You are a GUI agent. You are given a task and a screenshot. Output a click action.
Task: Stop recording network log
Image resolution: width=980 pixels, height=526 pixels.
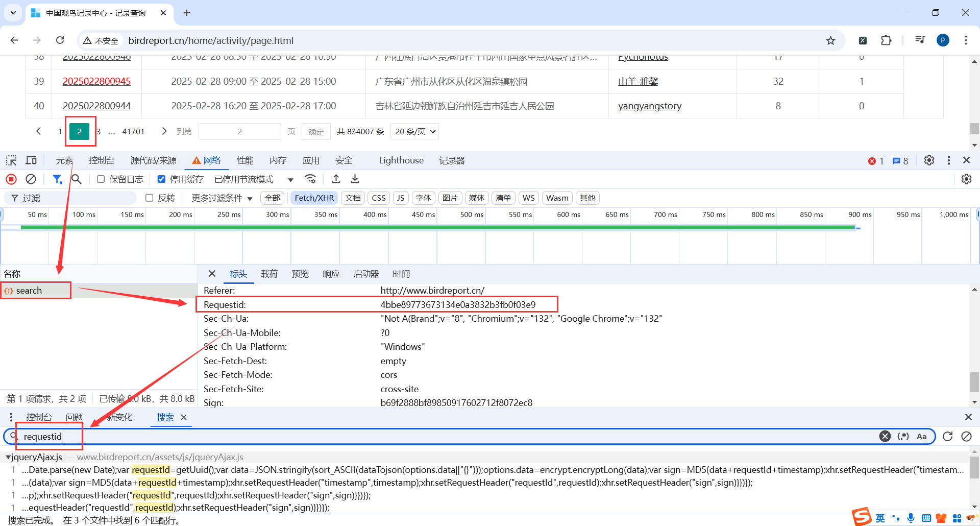[x=11, y=179]
